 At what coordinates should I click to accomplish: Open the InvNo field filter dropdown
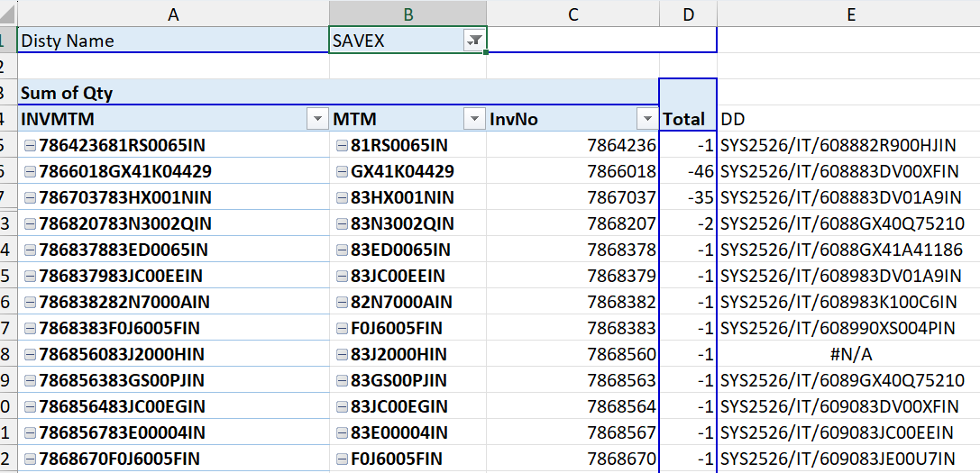[646, 120]
